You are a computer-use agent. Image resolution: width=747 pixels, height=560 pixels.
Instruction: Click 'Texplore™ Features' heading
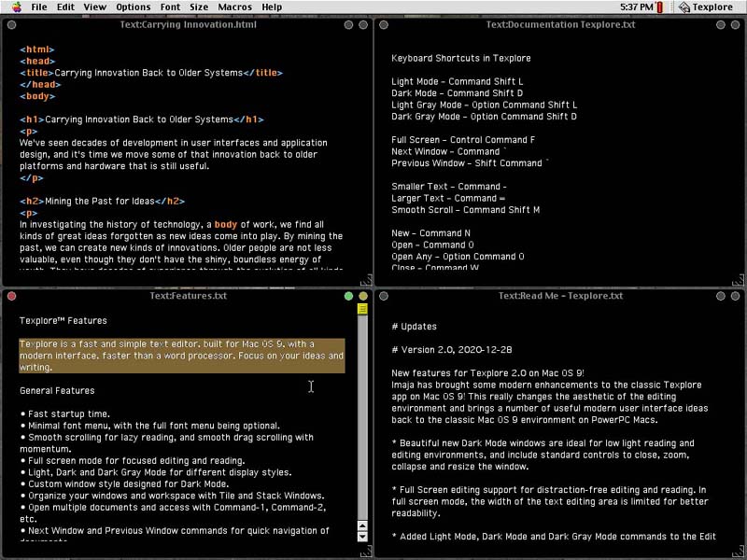(x=63, y=321)
